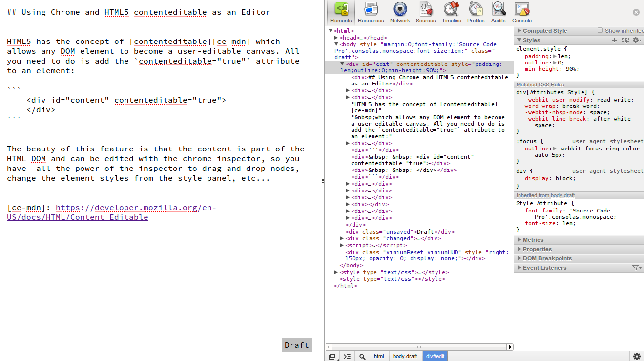The height and width of the screenshot is (361, 644).
Task: Open the Mozilla developer Content Editable link
Action: [x=112, y=212]
